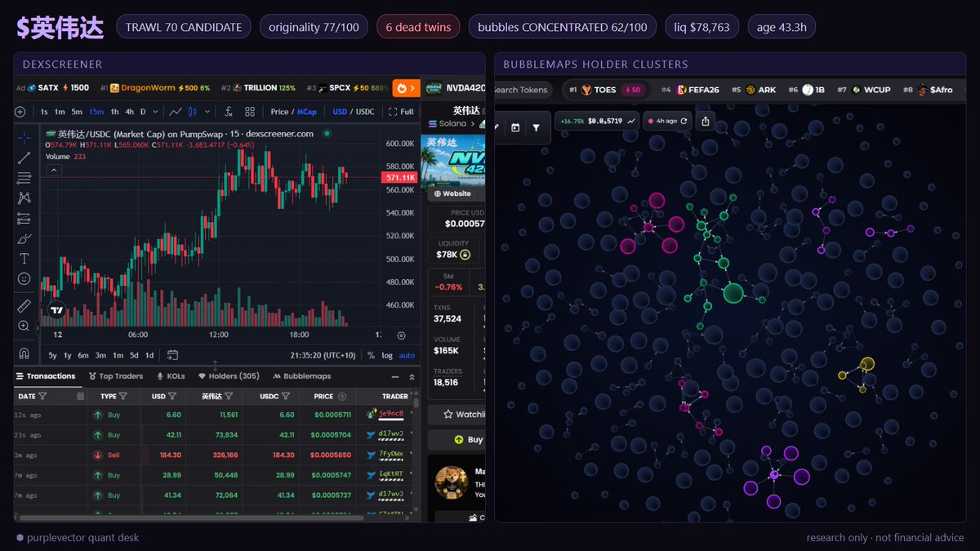Toggle log scale on chart
The image size is (980, 551).
(x=387, y=355)
